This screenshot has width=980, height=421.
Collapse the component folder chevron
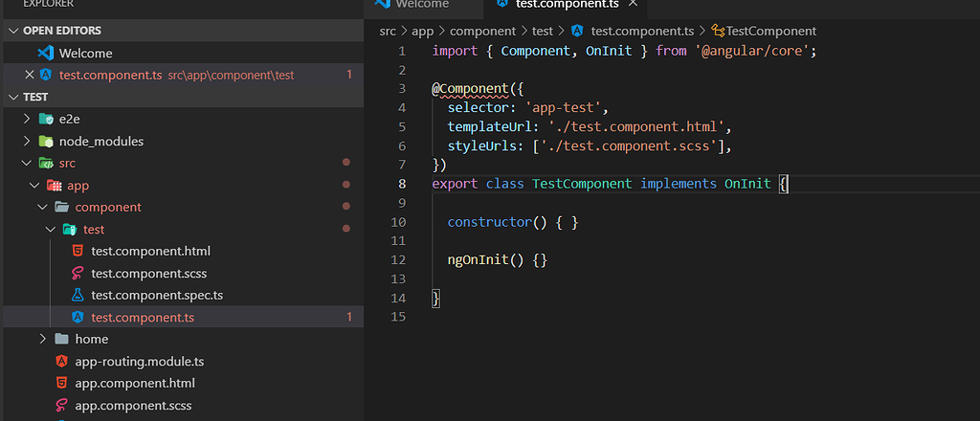click(x=42, y=207)
